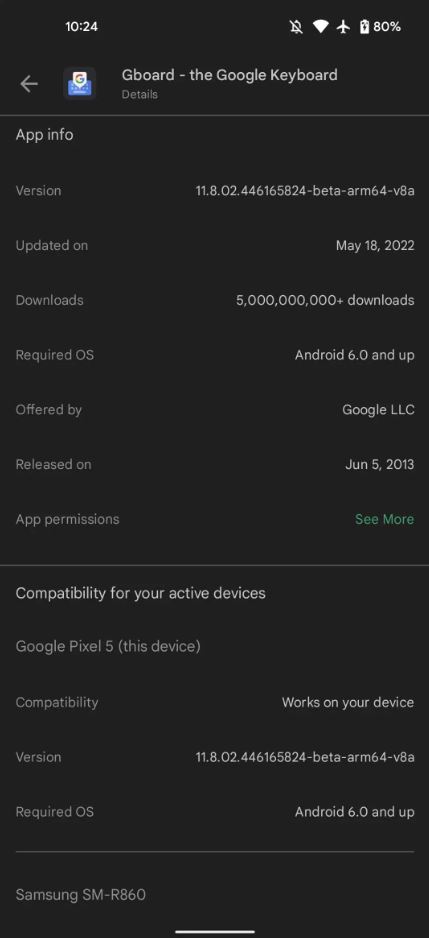Tap the Released on Jun 5, 2013 date

379,465
